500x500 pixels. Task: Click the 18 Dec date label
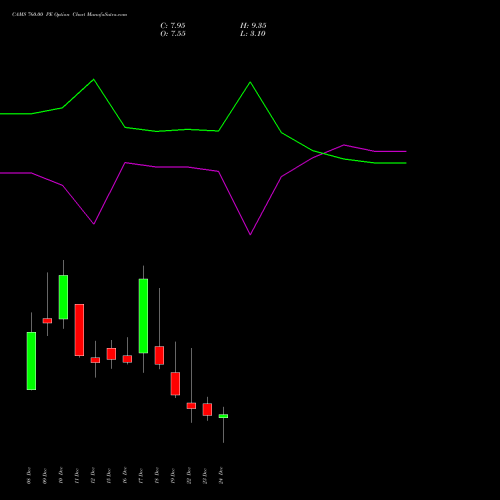tap(157, 475)
